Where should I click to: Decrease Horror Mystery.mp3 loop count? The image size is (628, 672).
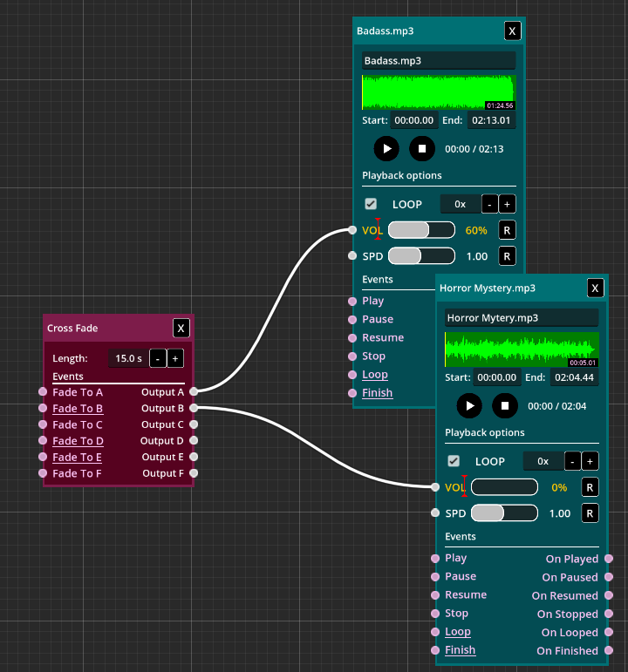pos(572,461)
